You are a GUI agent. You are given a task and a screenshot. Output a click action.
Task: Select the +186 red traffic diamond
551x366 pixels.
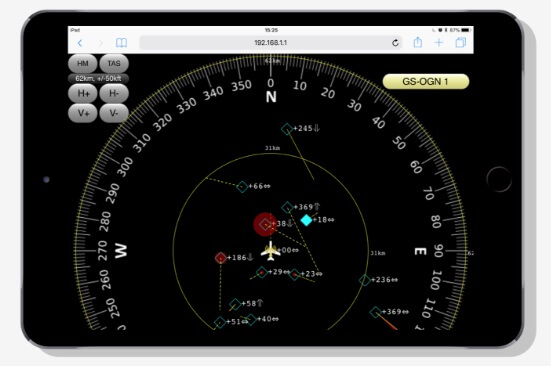point(221,258)
